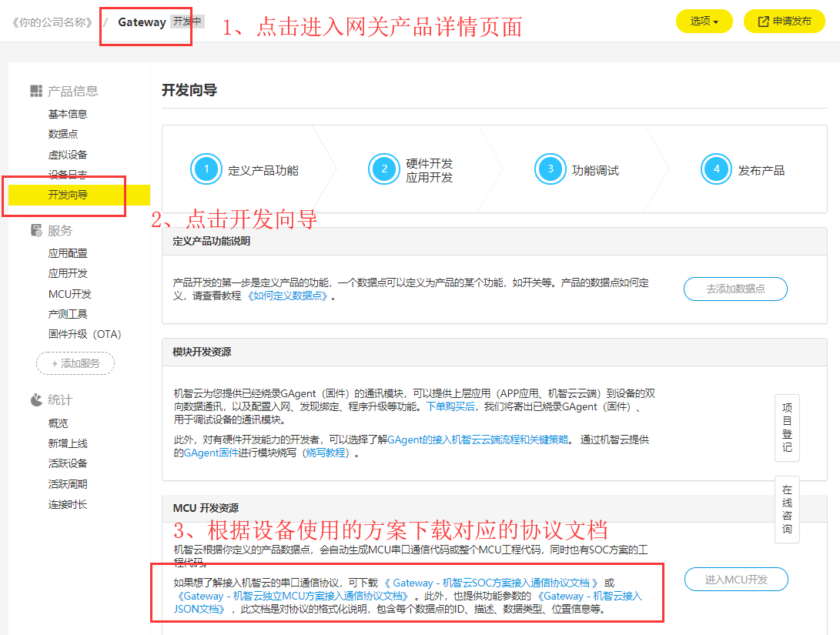Click the 统计 pie chart icon
840x635 pixels.
[36, 399]
